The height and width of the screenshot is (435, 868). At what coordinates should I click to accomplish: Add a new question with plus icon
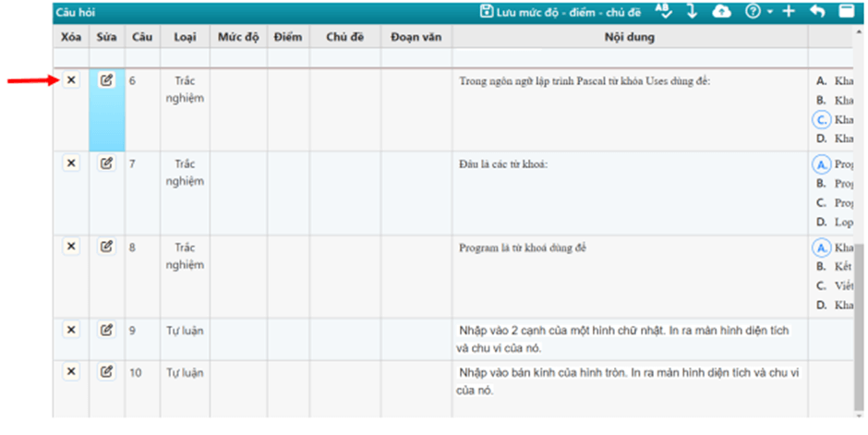coord(788,11)
